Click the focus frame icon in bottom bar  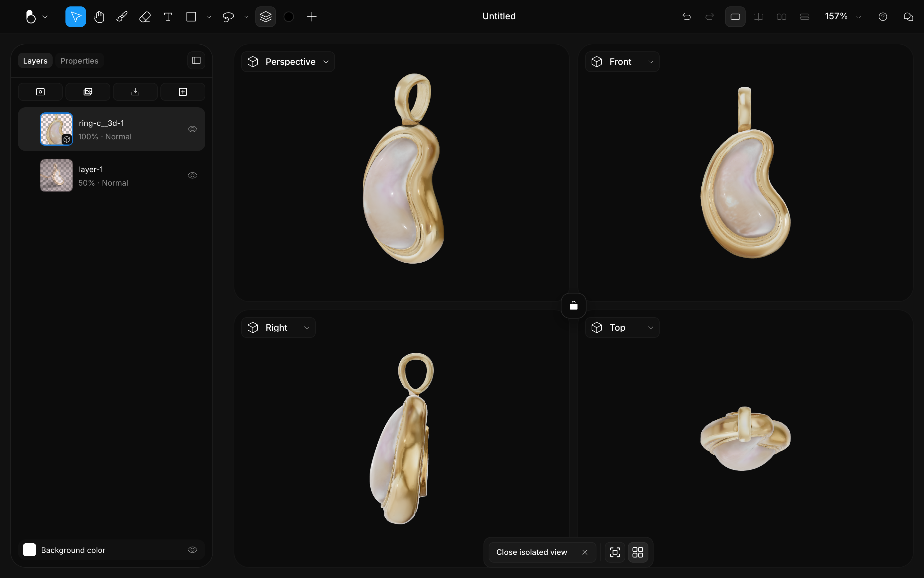615,552
